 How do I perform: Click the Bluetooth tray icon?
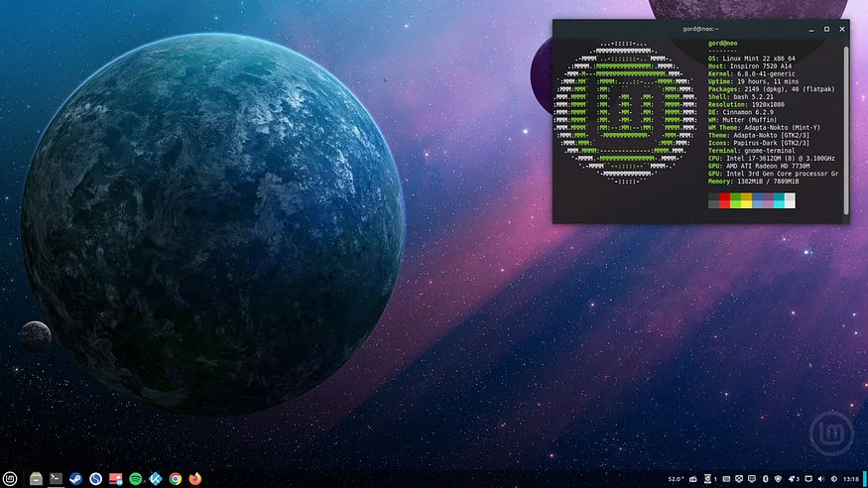point(764,479)
